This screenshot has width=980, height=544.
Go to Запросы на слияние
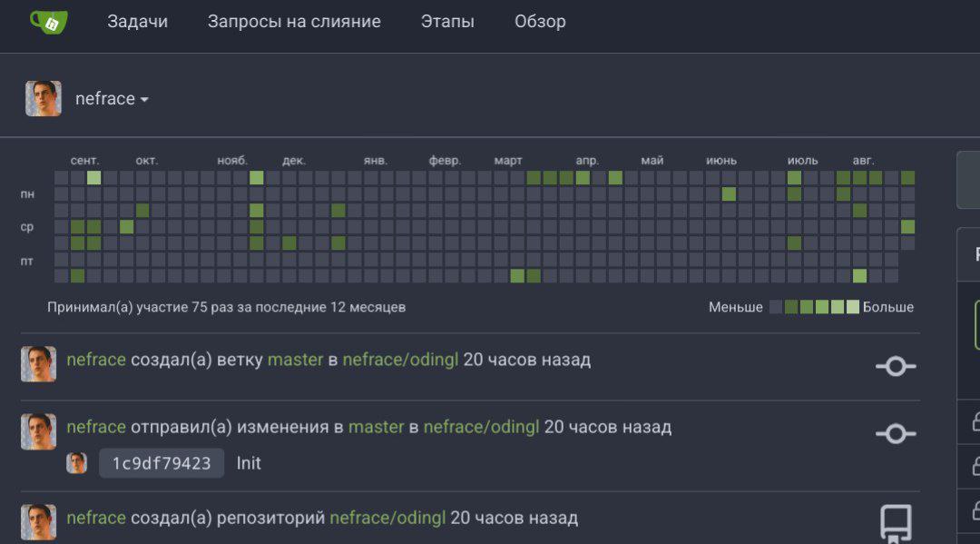pyautogui.click(x=294, y=22)
